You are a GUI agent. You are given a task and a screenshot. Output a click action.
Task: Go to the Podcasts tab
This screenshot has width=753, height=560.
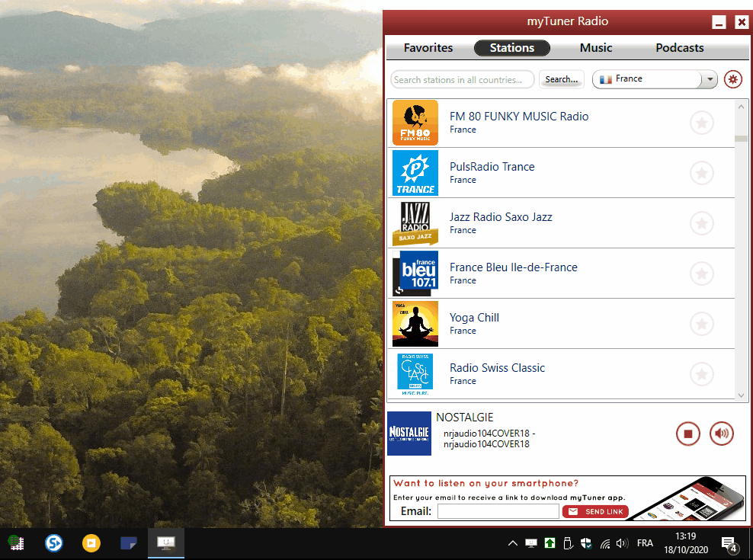[x=680, y=48]
